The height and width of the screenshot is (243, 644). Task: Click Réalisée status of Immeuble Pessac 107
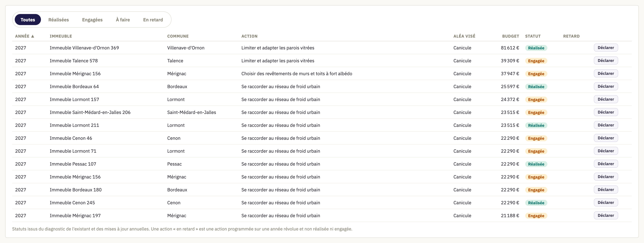click(x=536, y=164)
